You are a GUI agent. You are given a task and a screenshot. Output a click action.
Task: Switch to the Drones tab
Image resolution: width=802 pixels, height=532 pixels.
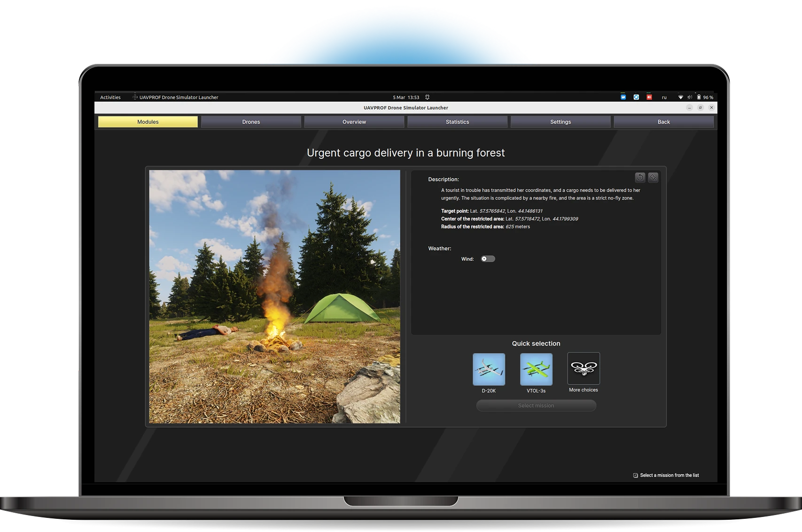(x=251, y=122)
